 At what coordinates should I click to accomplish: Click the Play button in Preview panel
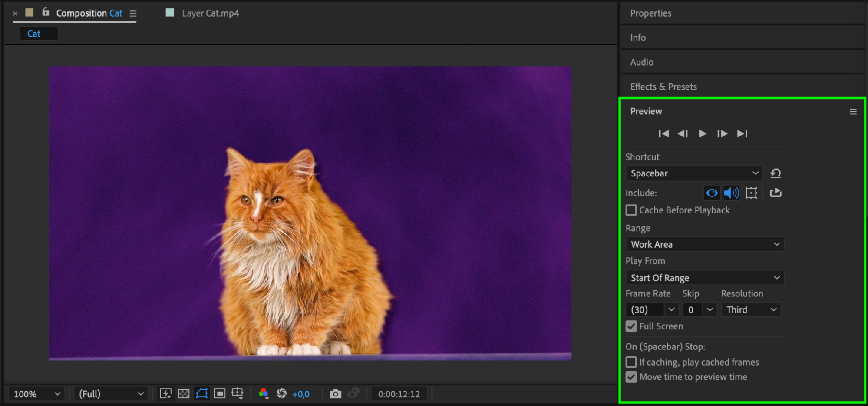coord(702,133)
